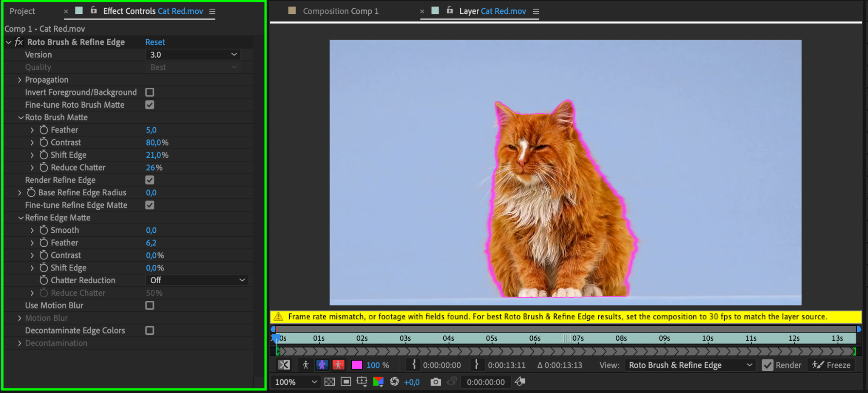Toggle the transparency grid icon
The width and height of the screenshot is (868, 393).
point(330,382)
